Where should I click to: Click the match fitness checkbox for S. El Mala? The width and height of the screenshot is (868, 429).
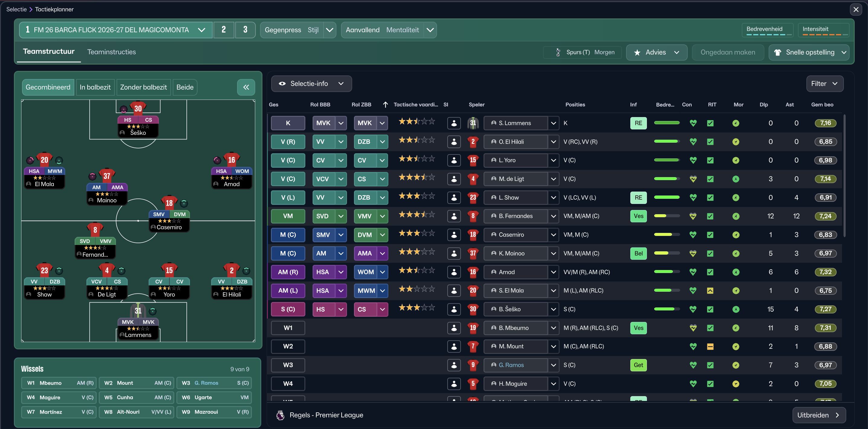point(710,291)
